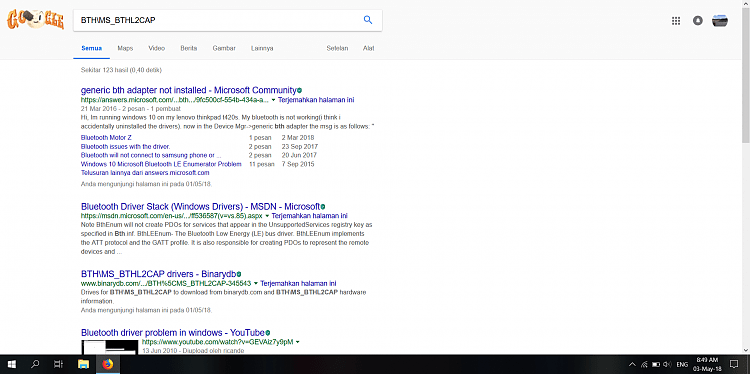Select the Semua search tab

click(x=91, y=48)
